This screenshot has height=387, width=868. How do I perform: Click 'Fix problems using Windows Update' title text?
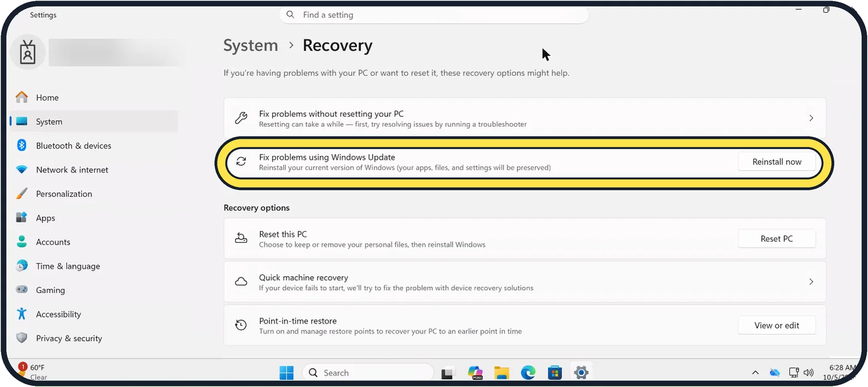[x=327, y=157]
